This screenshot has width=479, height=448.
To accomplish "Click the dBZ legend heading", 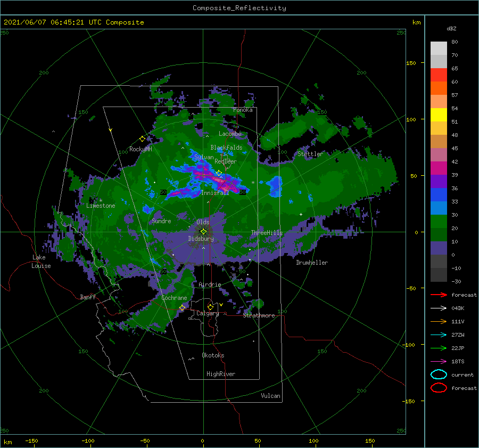I will [451, 28].
